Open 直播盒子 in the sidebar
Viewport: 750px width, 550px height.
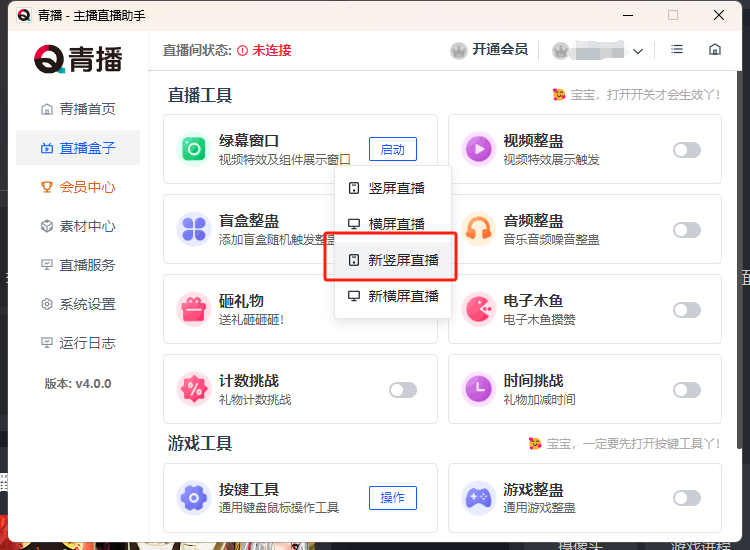(78, 148)
